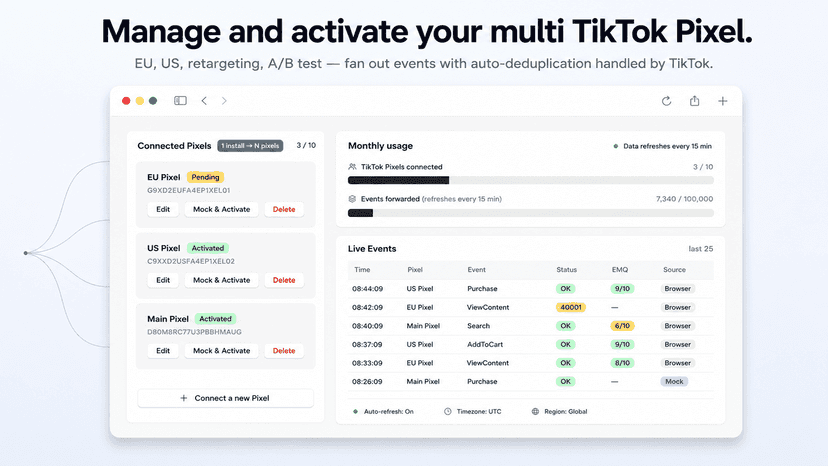Screen dimensions: 828x466
Task: Reload the page with the refresh icon
Action: 666,101
